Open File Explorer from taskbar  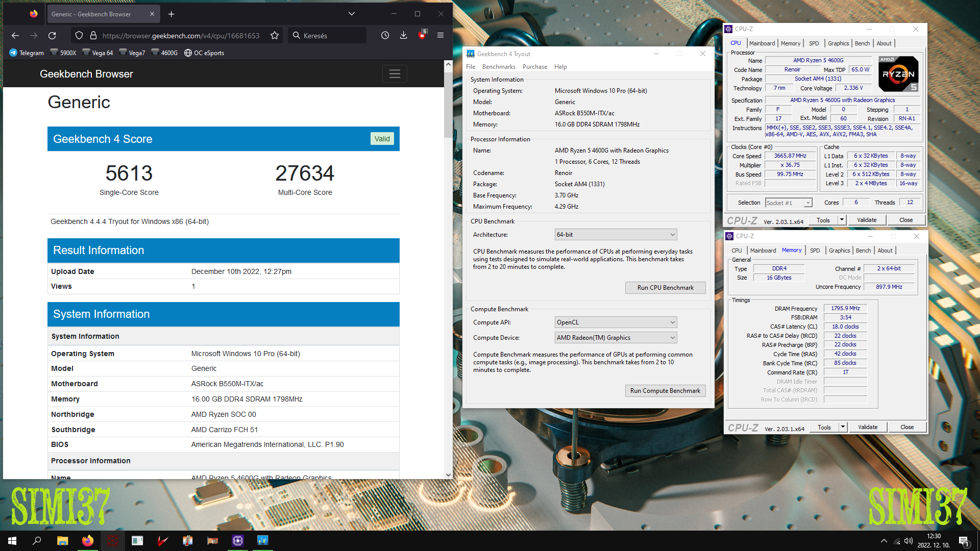pos(62,541)
